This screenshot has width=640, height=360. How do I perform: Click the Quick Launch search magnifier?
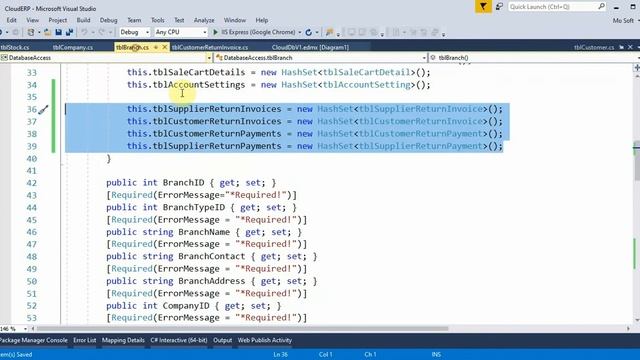601,7
